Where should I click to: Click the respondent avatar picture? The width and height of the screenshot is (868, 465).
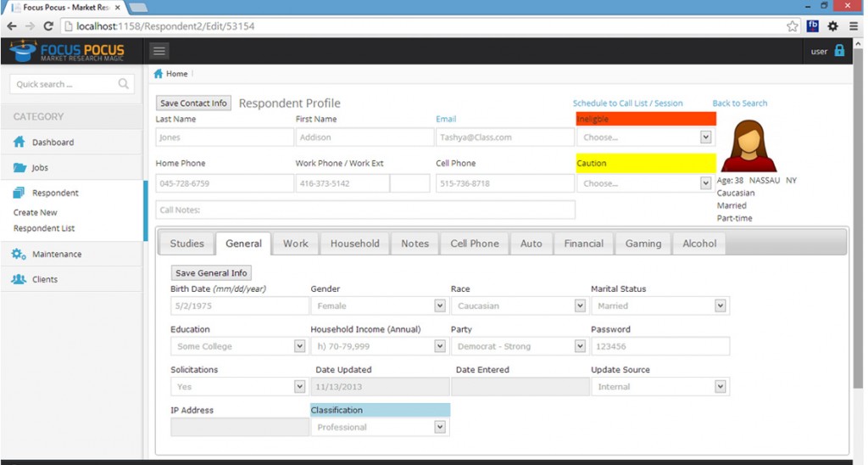point(747,146)
